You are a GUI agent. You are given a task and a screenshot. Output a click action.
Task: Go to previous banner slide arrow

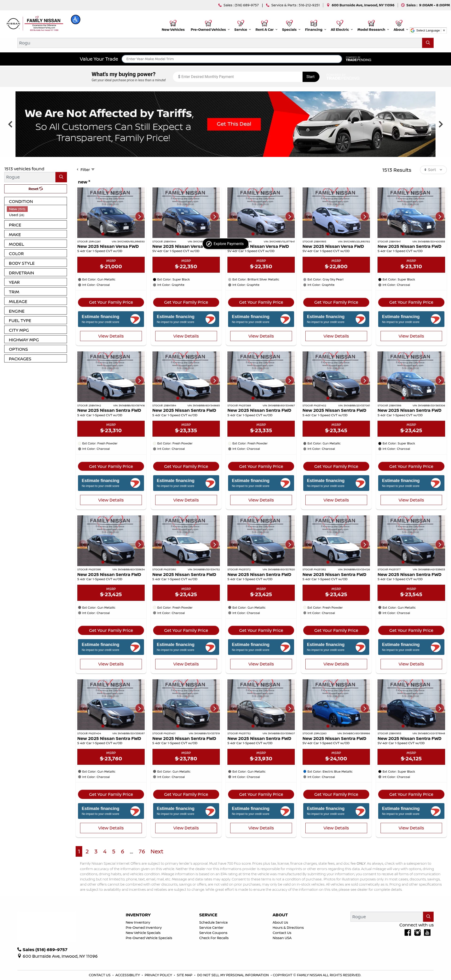point(10,124)
